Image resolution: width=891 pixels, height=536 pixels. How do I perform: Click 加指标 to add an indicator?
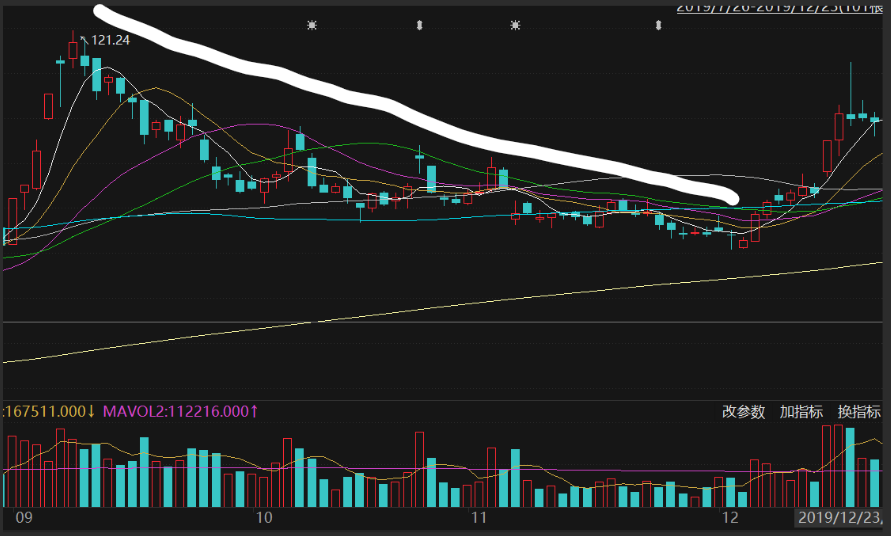pos(801,412)
